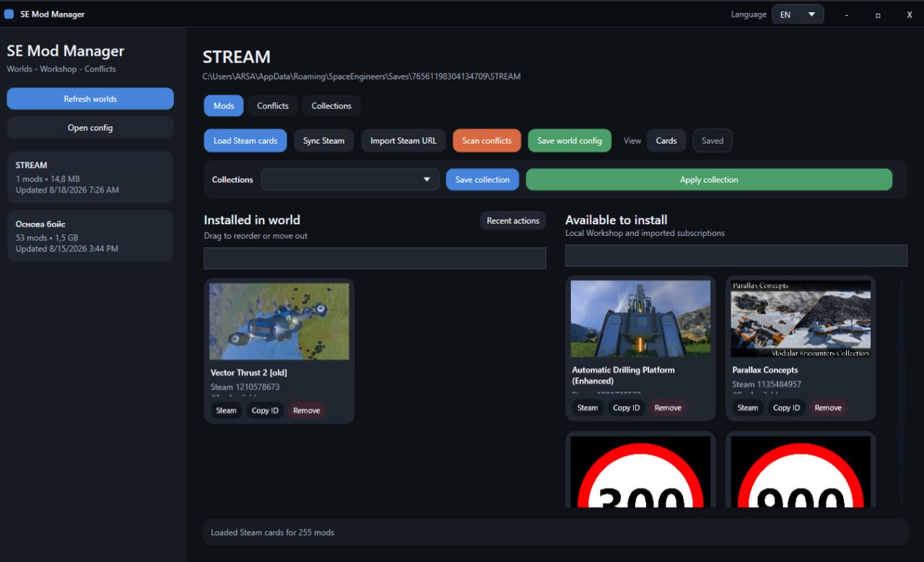Maximize the SE Mod Manager window
Image resolution: width=924 pixels, height=562 pixels.
(x=878, y=14)
